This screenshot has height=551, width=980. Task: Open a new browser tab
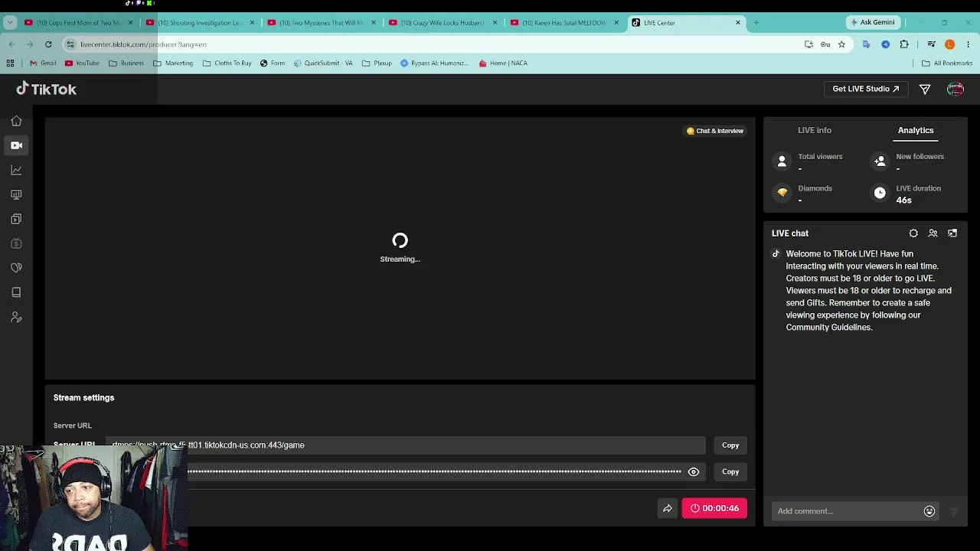pyautogui.click(x=756, y=23)
